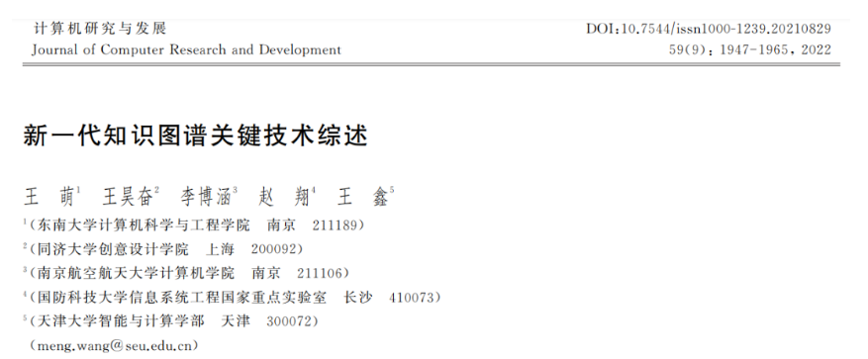Click author name 王昊奋
868x359 pixels.
[x=131, y=197]
